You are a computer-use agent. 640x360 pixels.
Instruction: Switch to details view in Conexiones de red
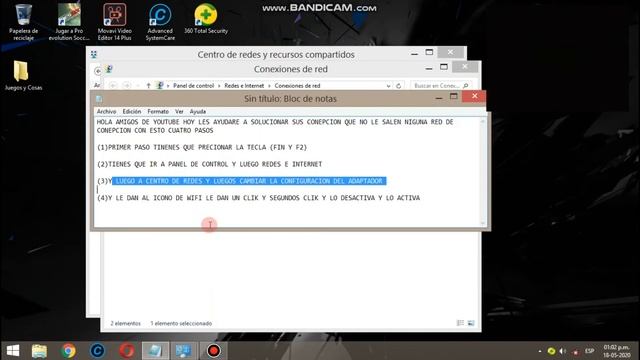click(x=460, y=323)
